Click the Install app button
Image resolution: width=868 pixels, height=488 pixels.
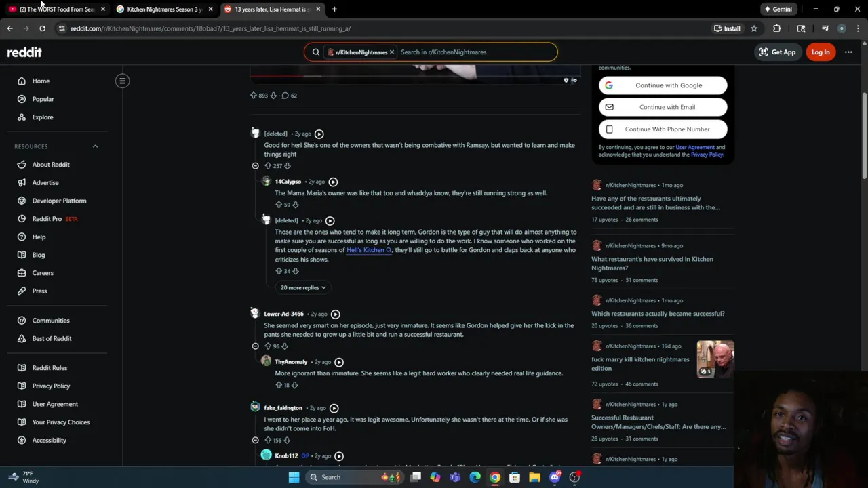[727, 28]
